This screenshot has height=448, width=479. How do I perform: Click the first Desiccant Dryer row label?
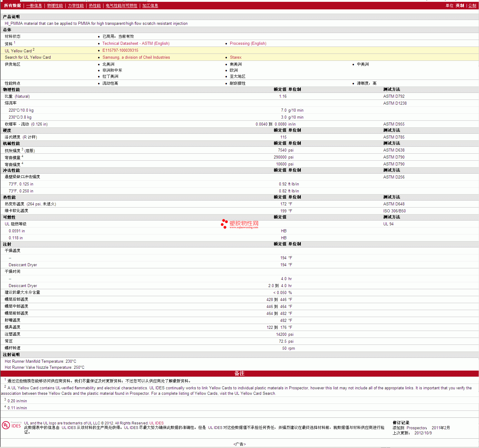coord(23,265)
